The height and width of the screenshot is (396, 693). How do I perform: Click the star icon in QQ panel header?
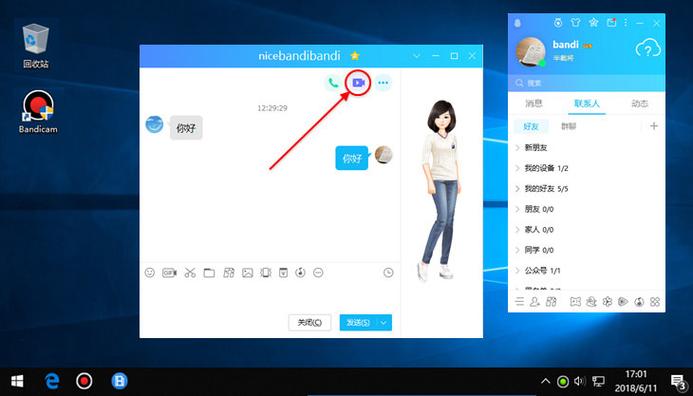coord(593,23)
